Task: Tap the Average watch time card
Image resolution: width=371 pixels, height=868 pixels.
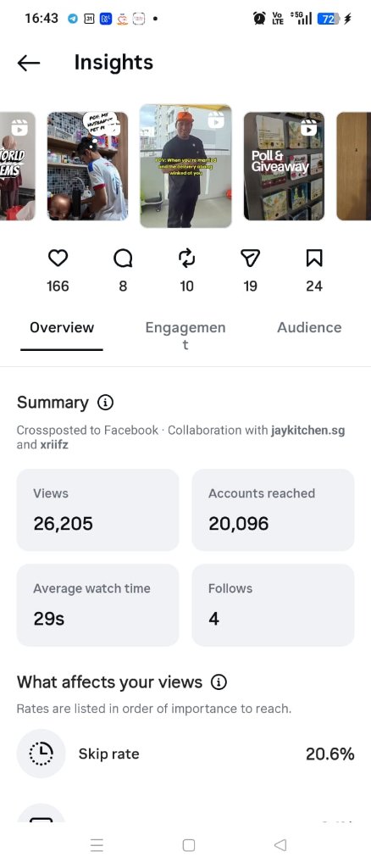Action: (x=98, y=605)
